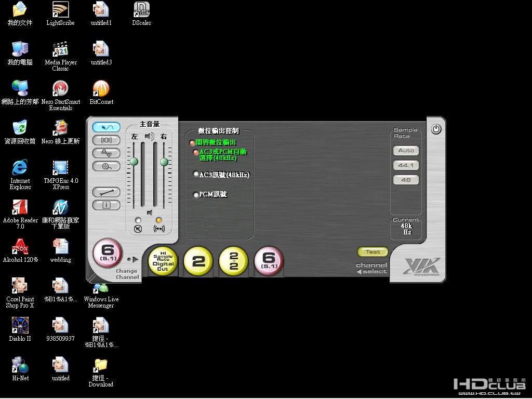Open the Recycle Bin (資源回收筒)
The height and width of the screenshot is (399, 532).
20,132
